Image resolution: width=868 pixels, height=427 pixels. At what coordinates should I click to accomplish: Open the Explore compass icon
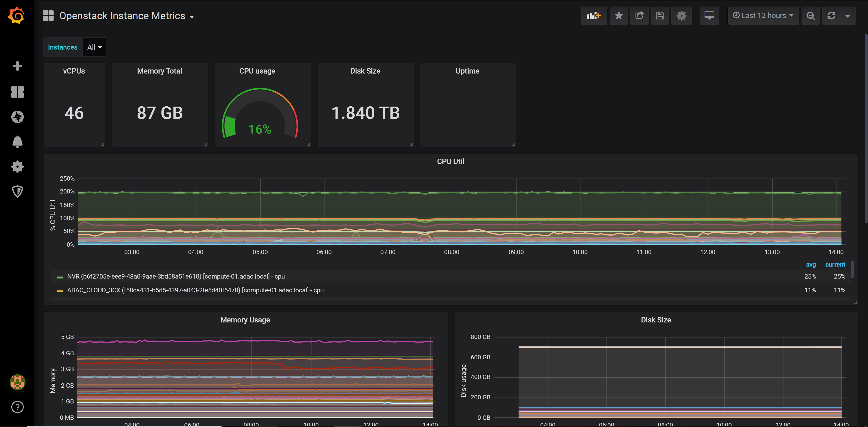point(17,117)
